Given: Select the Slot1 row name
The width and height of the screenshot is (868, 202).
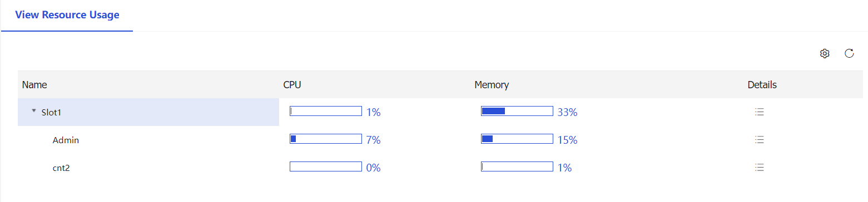Looking at the screenshot, I should [x=51, y=112].
